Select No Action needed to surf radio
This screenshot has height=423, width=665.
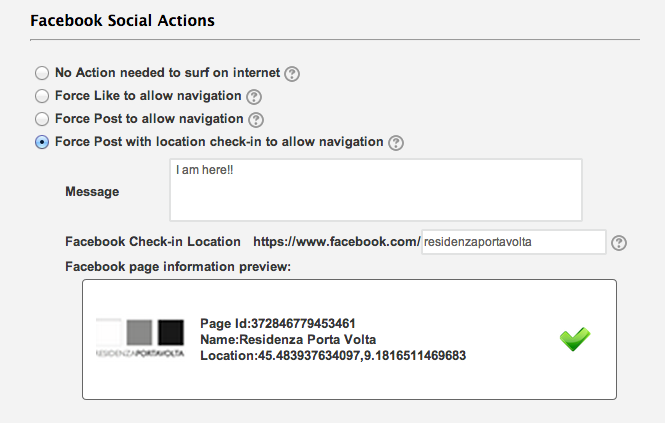click(x=42, y=73)
